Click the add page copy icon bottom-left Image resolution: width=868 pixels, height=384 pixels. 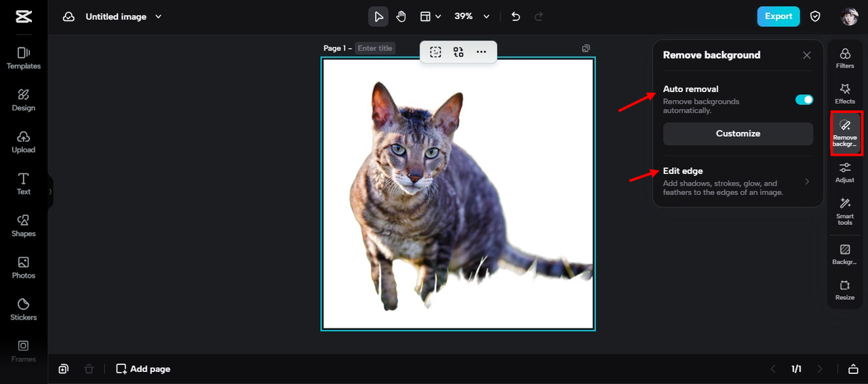(x=63, y=369)
